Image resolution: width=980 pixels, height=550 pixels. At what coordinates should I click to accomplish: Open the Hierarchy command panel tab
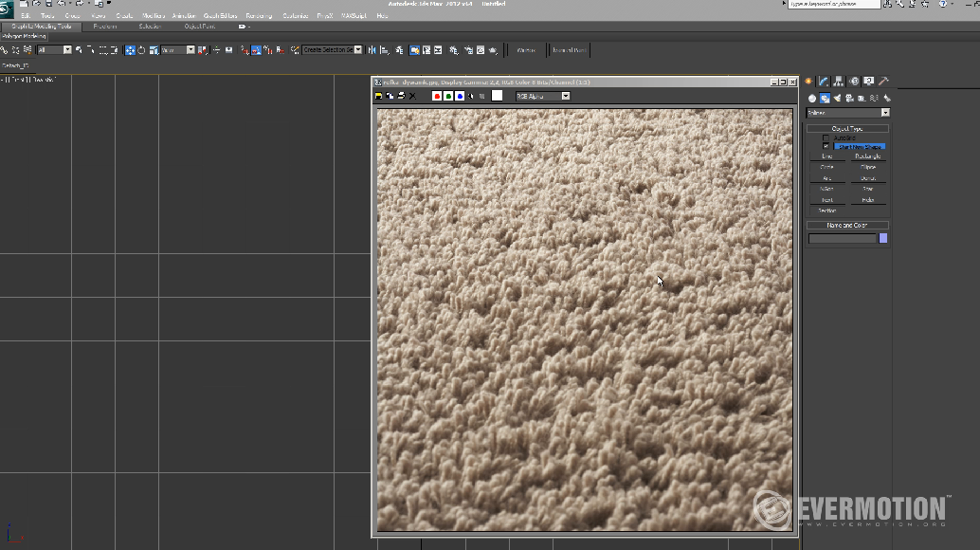[x=839, y=82]
